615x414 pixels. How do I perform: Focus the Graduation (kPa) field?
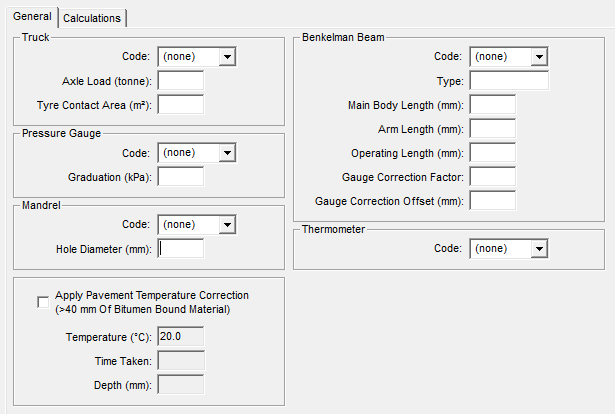(181, 177)
